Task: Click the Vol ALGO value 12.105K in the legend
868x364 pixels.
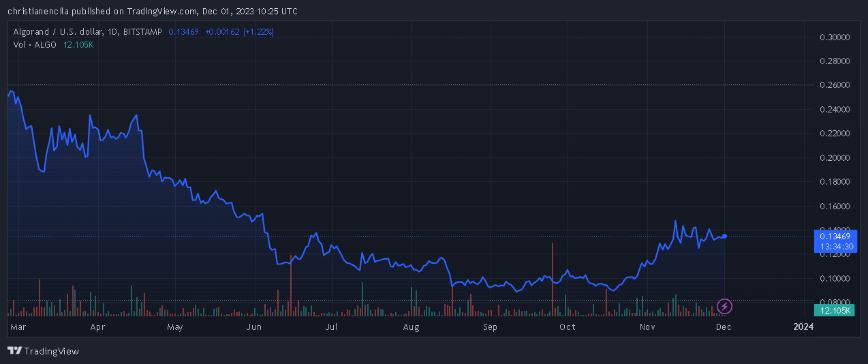Action: pyautogui.click(x=77, y=44)
